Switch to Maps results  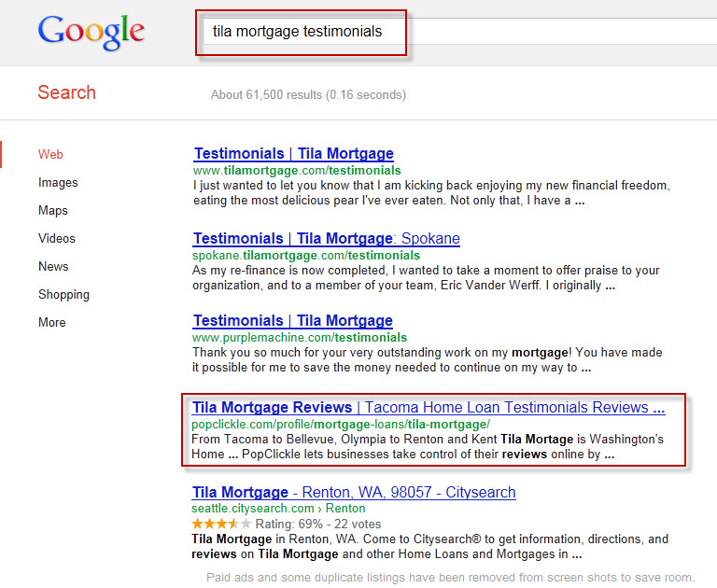click(53, 210)
